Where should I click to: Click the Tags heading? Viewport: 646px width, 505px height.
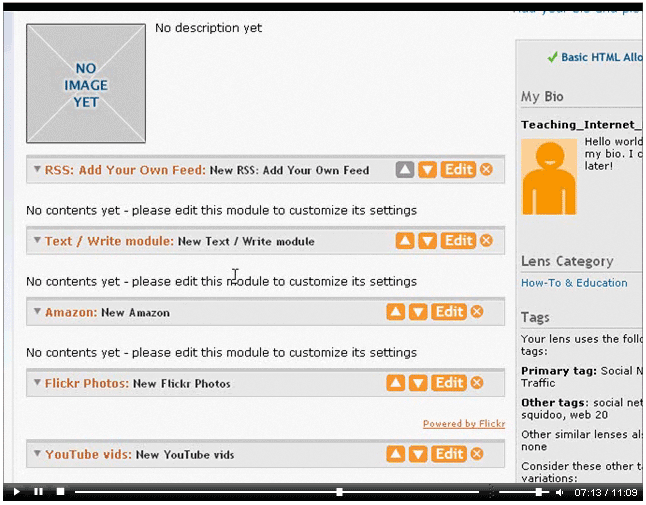535,318
